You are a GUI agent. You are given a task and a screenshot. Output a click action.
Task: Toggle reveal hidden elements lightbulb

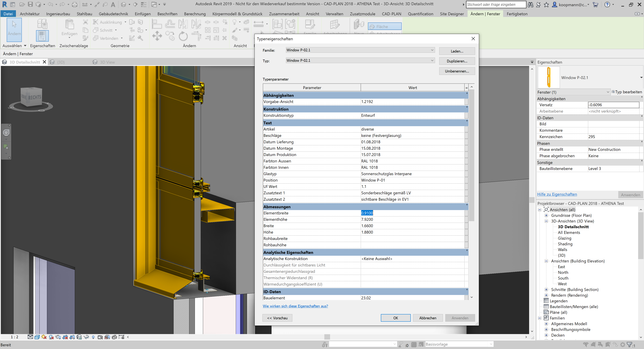click(93, 337)
